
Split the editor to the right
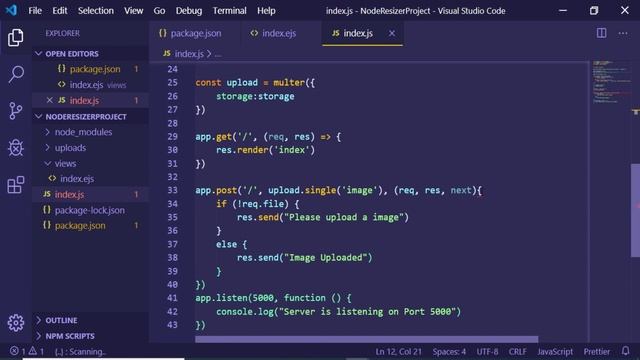coord(601,33)
